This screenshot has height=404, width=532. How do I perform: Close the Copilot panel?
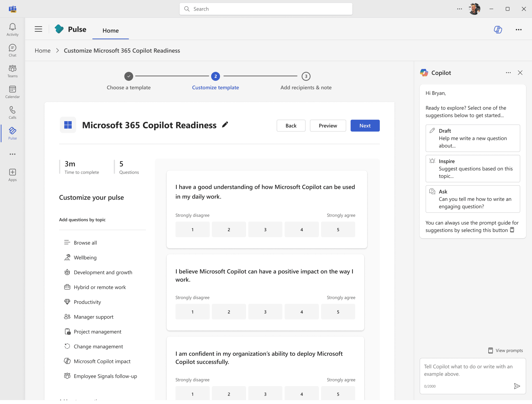coord(520,73)
